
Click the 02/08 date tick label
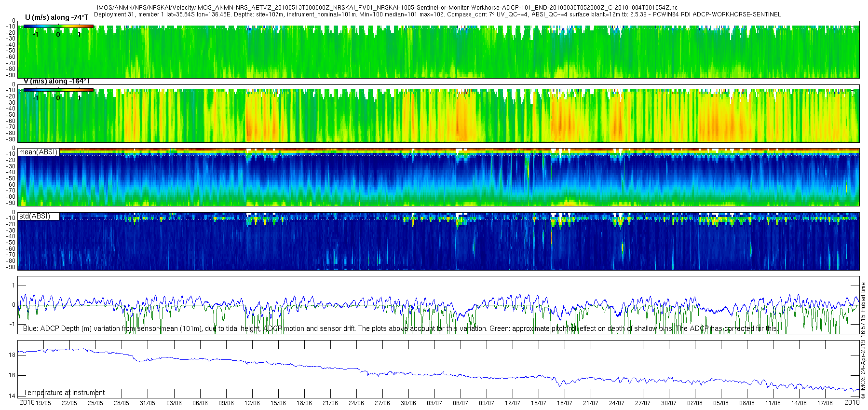coord(695,403)
